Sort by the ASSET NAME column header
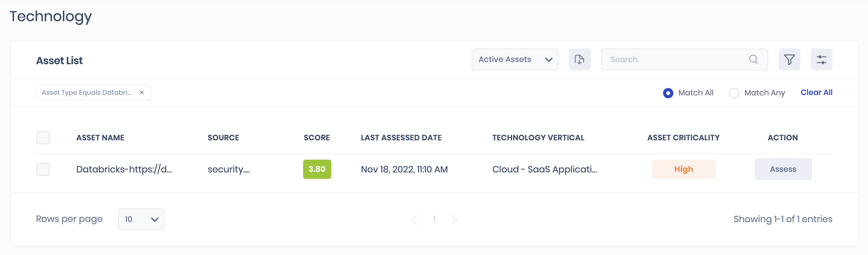Screen dimensions: 868x255 [x=100, y=137]
